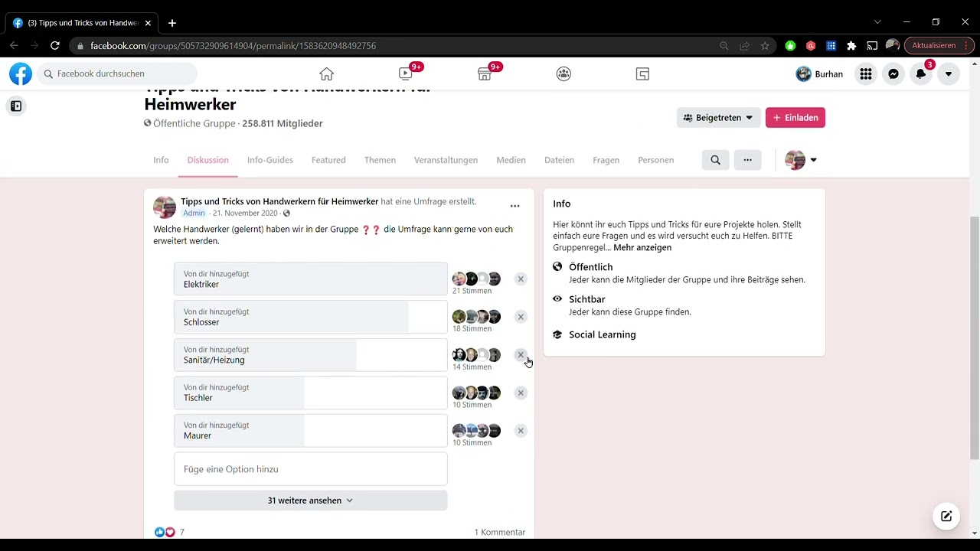Switch to the Info-Guides tab
This screenshot has width=980, height=551.
(270, 160)
